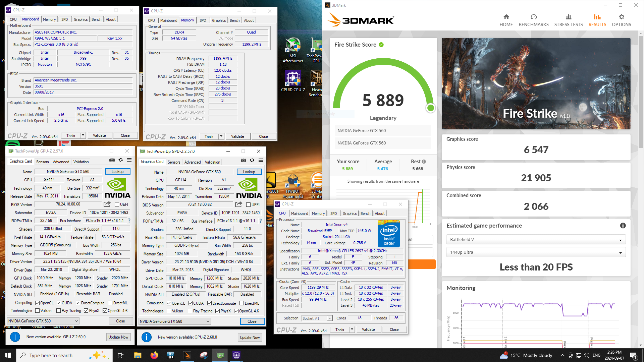644x362 pixels.
Task: Open Firefox from taskbar
Action: pos(154,355)
